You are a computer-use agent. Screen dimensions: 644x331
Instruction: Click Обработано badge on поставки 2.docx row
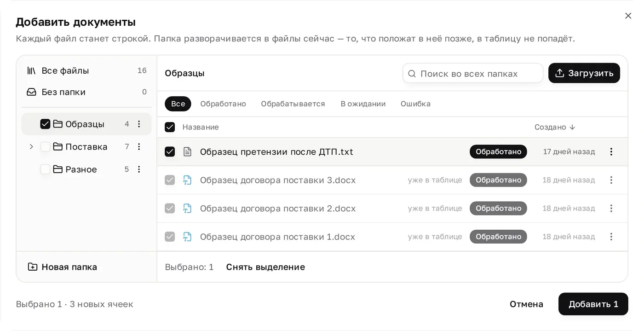coord(498,209)
